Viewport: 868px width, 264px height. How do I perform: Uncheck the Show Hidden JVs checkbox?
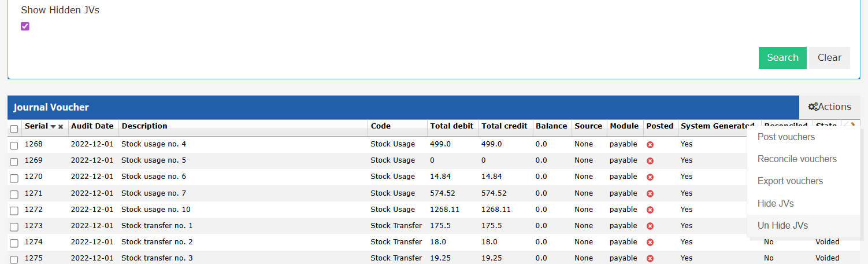pos(25,26)
